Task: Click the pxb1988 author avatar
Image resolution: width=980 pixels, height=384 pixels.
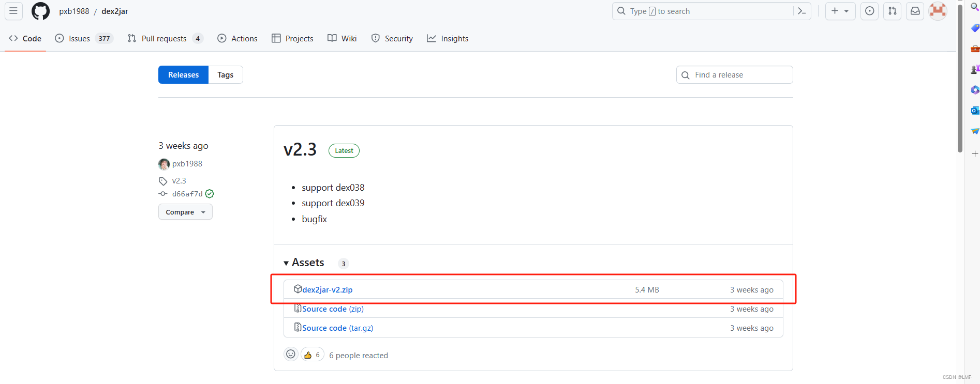Action: [x=164, y=164]
